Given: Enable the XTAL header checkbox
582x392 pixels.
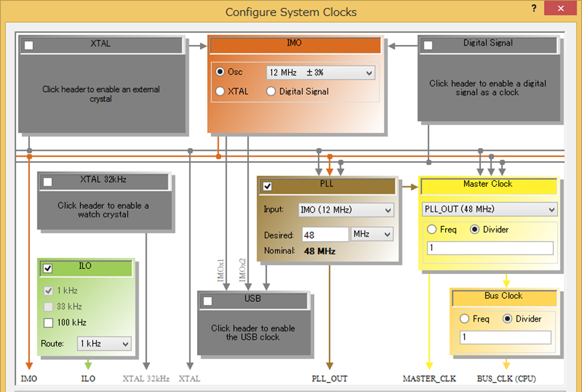Looking at the screenshot, I should point(29,45).
